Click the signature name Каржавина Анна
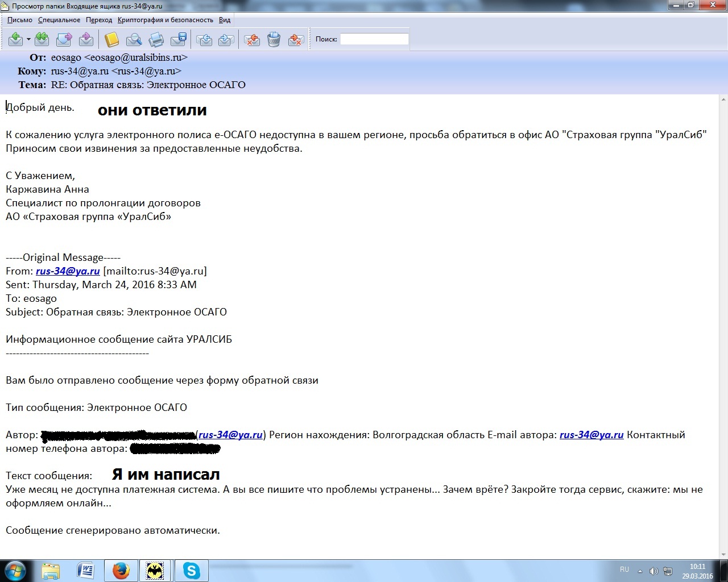 click(47, 189)
